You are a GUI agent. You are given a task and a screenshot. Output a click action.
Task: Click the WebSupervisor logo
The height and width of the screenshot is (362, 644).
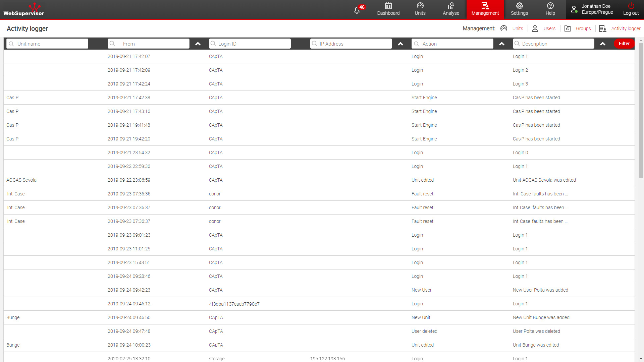[24, 9]
